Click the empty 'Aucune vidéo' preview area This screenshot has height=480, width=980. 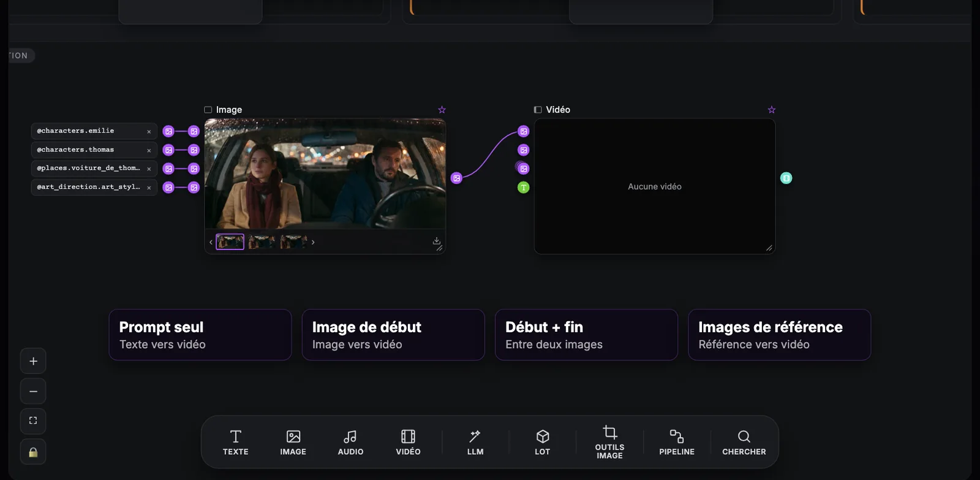[x=655, y=186]
